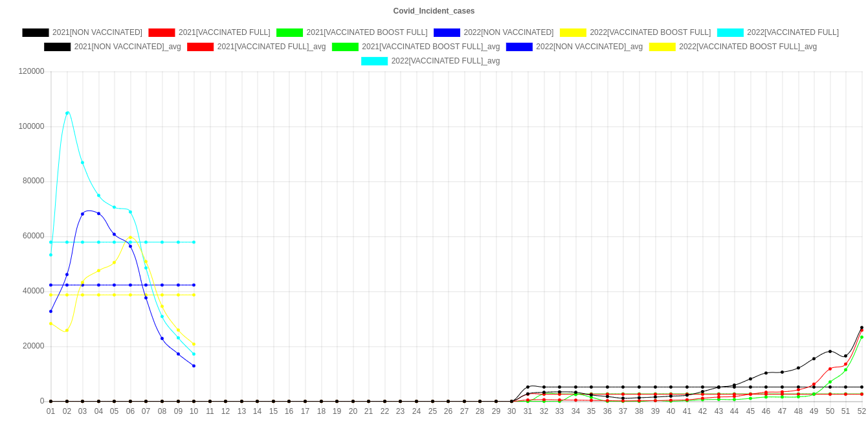The image size is (868, 434).
Task: Click the yellow swatch in the top legend row
Action: tap(572, 32)
